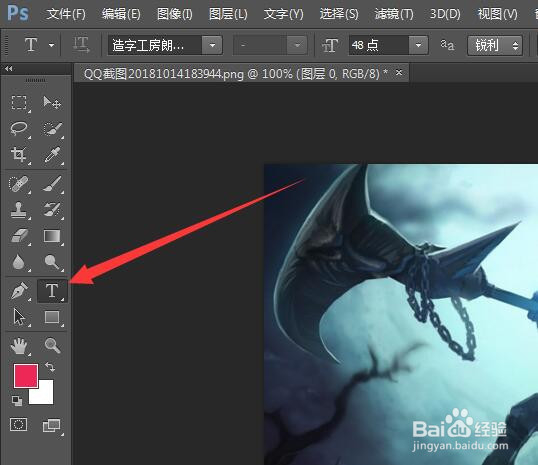This screenshot has height=465, width=538.
Task: Toggle text orientation in options bar
Action: (x=81, y=45)
